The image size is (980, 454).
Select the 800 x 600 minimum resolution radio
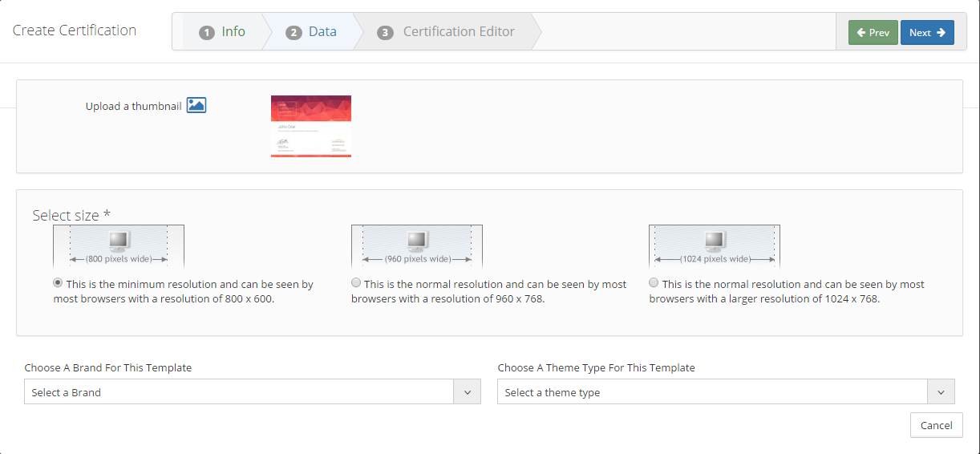(x=58, y=283)
